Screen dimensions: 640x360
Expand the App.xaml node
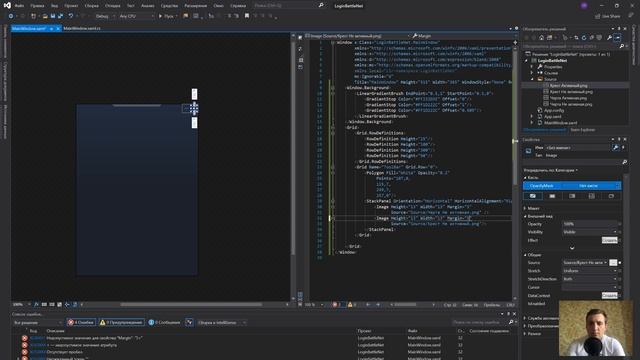tap(532, 116)
